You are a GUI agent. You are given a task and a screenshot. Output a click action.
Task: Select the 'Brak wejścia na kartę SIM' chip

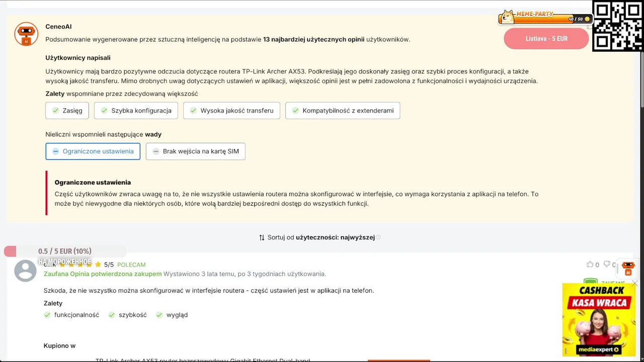click(x=195, y=151)
